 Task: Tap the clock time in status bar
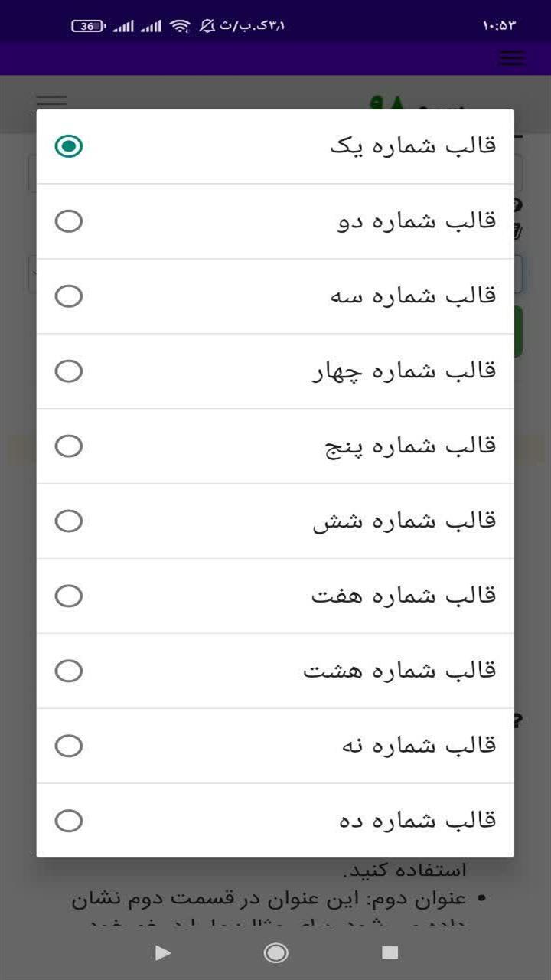pyautogui.click(x=500, y=26)
